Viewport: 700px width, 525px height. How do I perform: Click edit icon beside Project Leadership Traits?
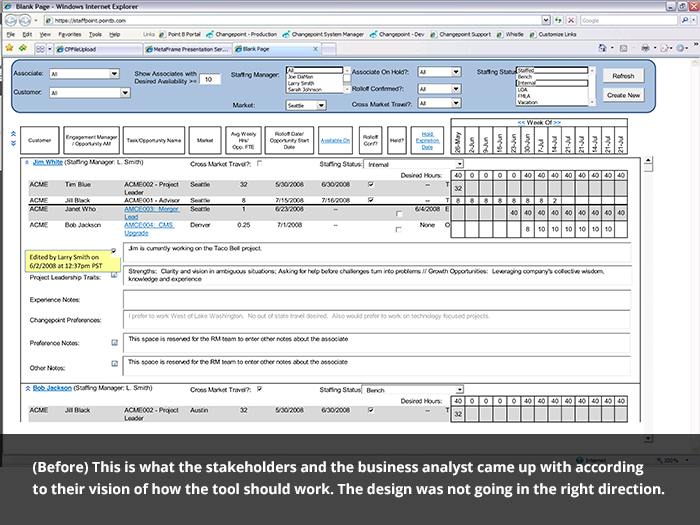[114, 275]
